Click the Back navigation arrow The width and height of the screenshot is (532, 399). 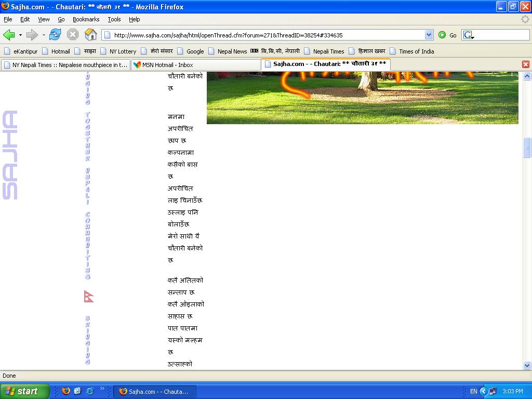9,35
